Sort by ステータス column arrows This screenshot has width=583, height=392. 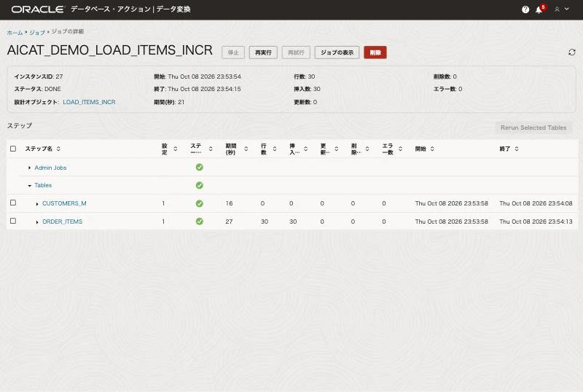[211, 149]
